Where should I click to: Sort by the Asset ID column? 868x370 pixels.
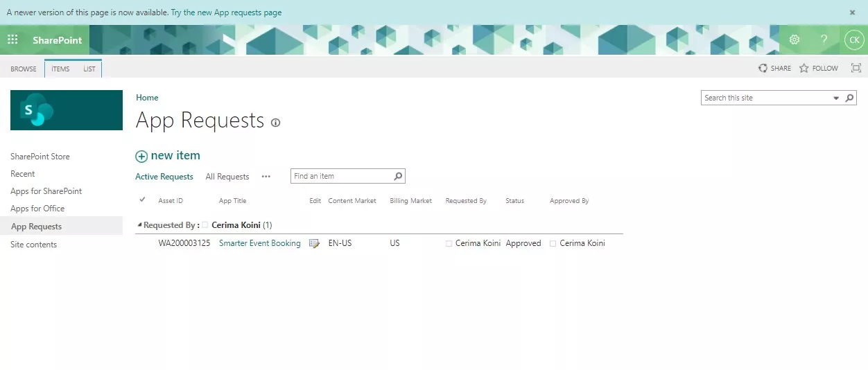pos(171,201)
